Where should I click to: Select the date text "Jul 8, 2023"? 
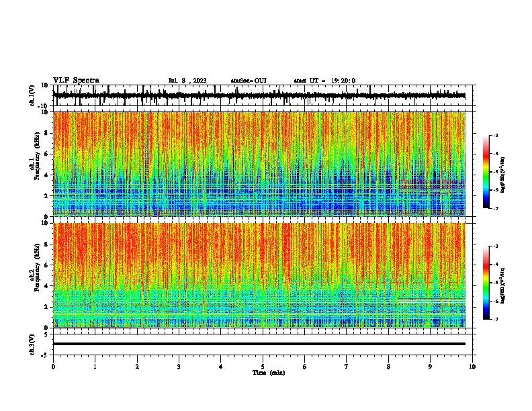pyautogui.click(x=187, y=81)
